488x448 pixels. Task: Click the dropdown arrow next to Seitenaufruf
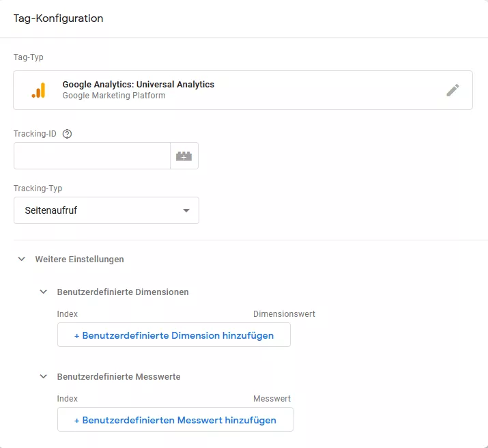[186, 210]
